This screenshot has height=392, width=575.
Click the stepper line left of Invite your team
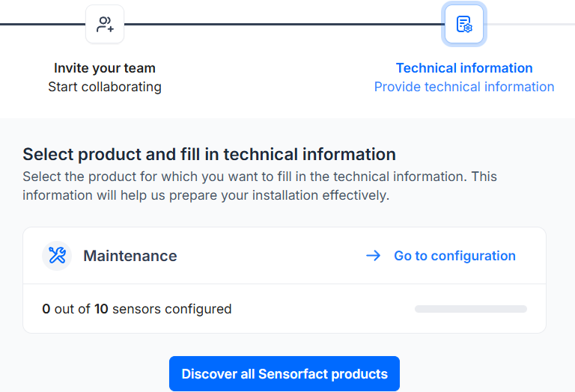point(41,25)
